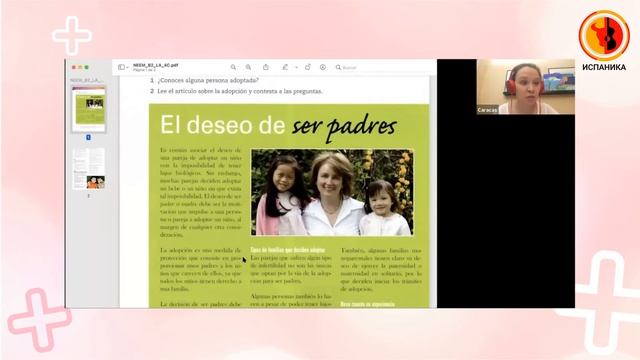Show the markup toolbar
The width and height of the screenshot is (640, 360).
(323, 67)
